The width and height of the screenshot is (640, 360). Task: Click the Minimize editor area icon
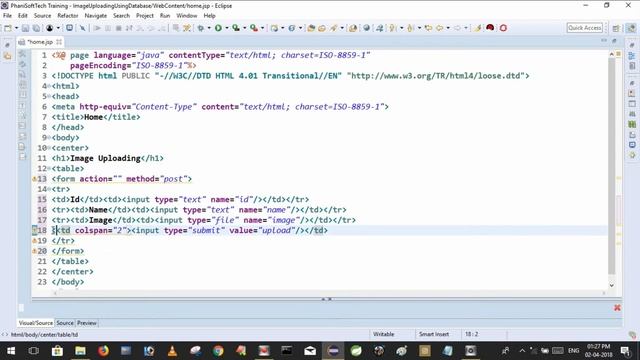[x=604, y=41]
